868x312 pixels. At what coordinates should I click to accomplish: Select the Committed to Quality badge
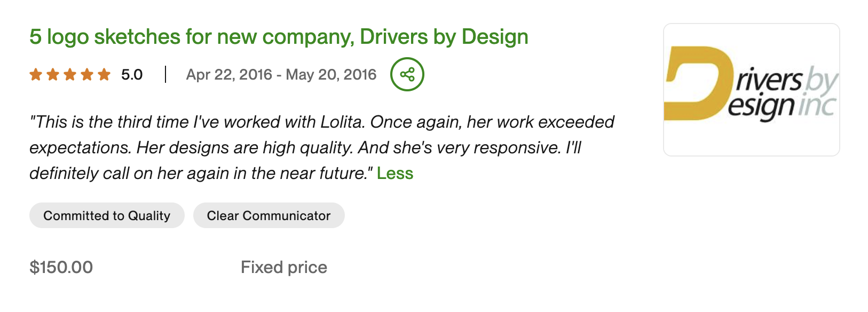coord(107,215)
